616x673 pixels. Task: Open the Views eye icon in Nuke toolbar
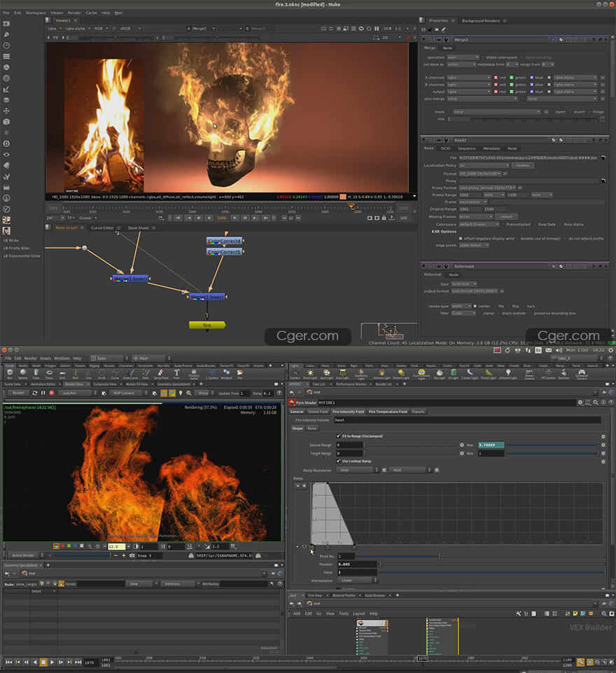[6, 155]
